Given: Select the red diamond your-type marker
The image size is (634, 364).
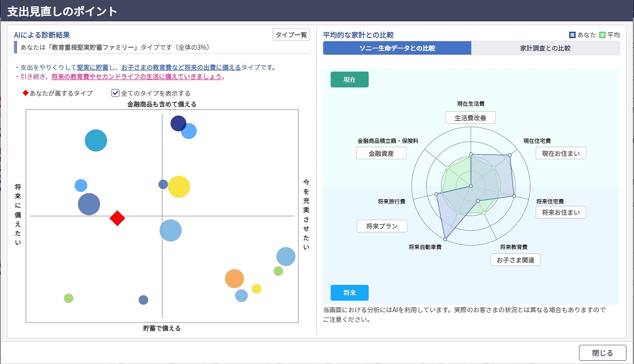Looking at the screenshot, I should (117, 218).
